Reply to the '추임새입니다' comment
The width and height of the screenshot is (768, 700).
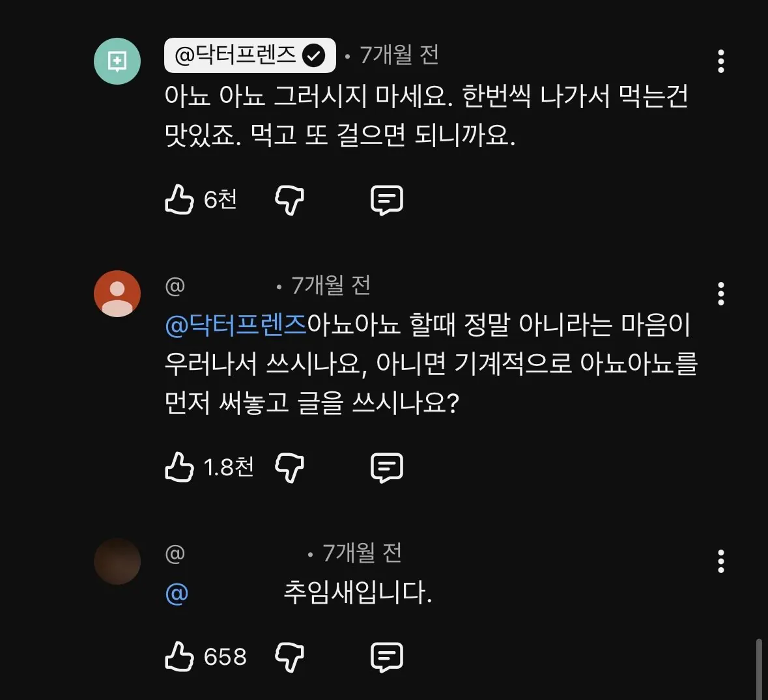386,656
